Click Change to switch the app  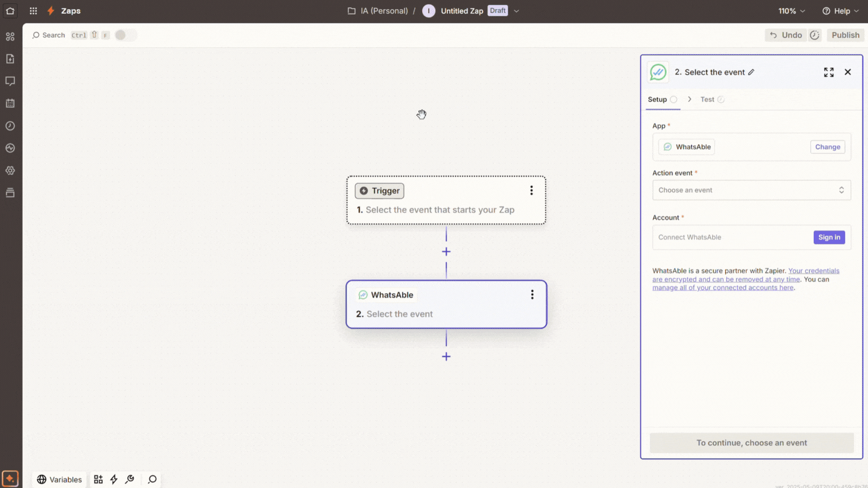click(828, 147)
